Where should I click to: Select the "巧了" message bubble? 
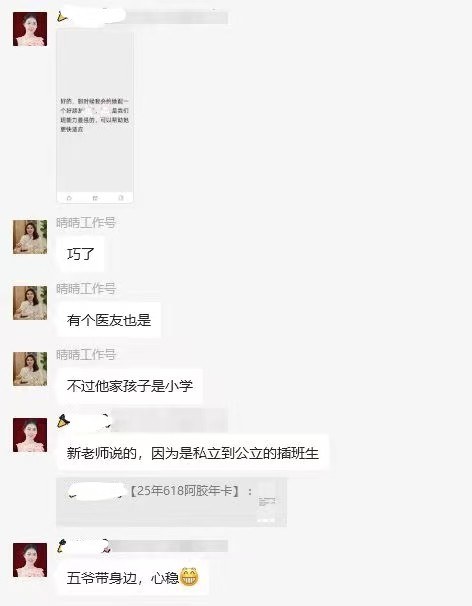click(x=81, y=254)
